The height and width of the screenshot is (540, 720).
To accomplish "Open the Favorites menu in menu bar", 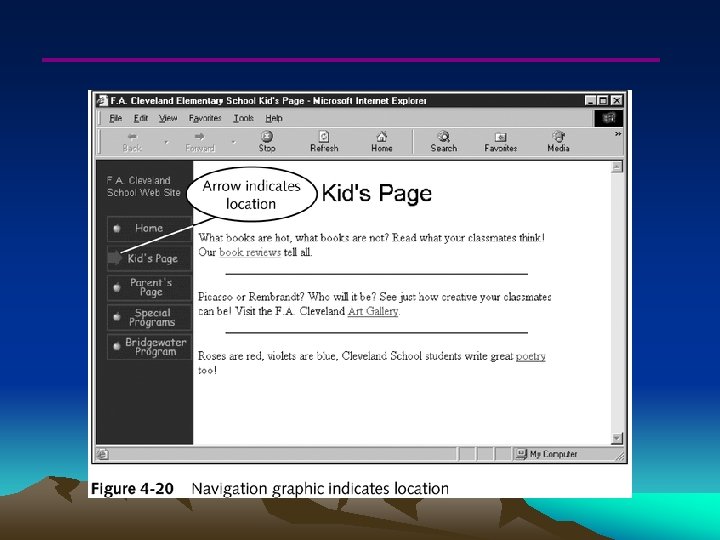I will coord(205,118).
